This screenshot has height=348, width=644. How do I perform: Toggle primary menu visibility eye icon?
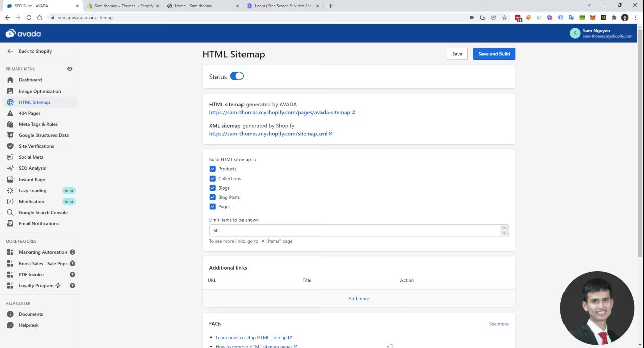[x=70, y=69]
